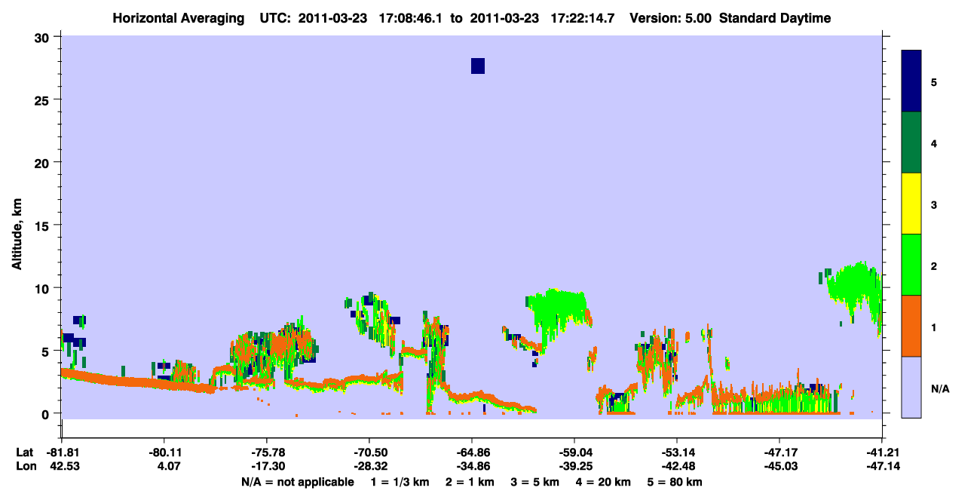Viewport: 980px width, 503px height.
Task: Click the longitude value '-45.03'
Action: 779,467
